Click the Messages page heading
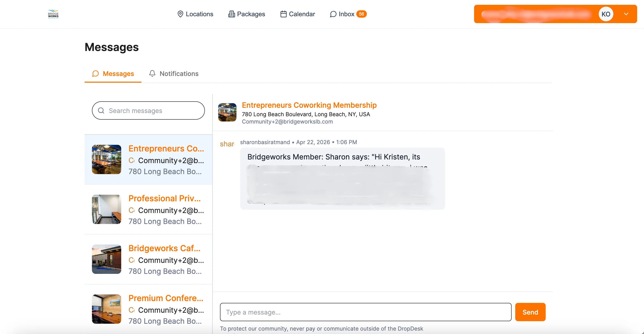644x334 pixels. [x=112, y=47]
